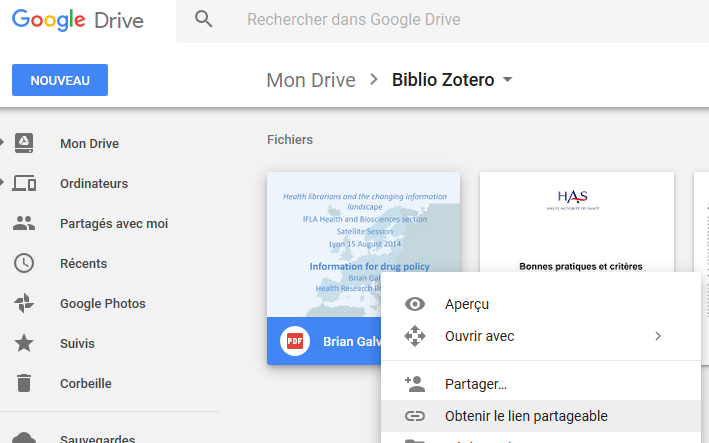Click the Suivis star icon
Image resolution: width=709 pixels, height=443 pixels.
(24, 343)
